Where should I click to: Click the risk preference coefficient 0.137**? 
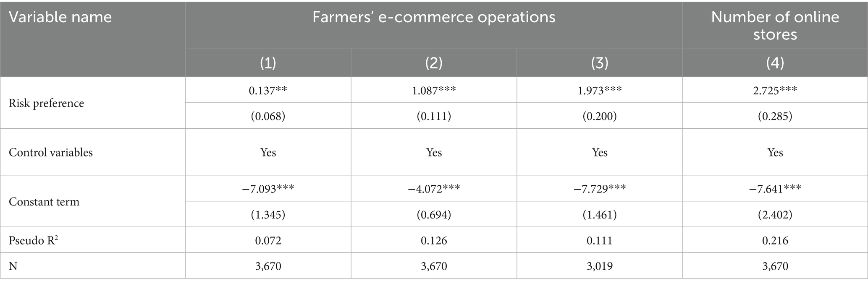(x=268, y=90)
